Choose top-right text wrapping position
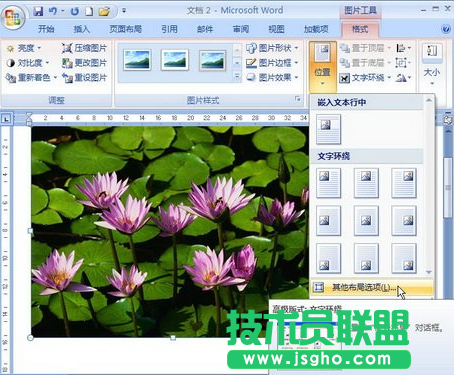This screenshot has width=454, height=375. coord(404,183)
